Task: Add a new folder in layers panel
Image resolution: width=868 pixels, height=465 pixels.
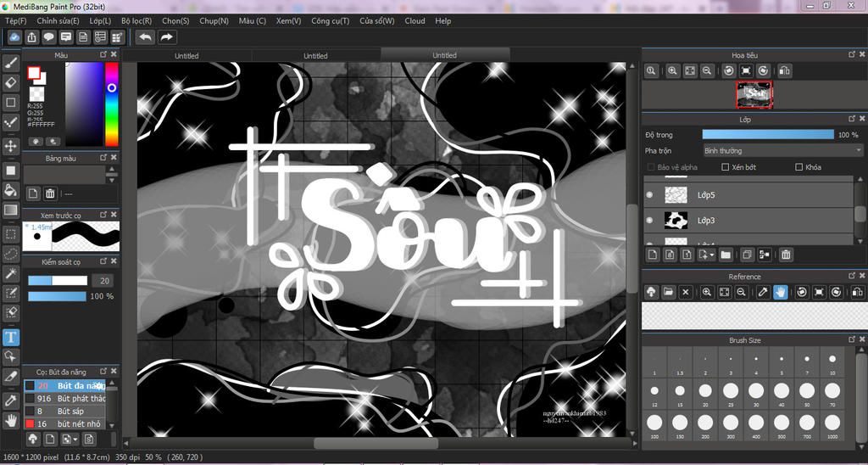Action: [x=726, y=255]
